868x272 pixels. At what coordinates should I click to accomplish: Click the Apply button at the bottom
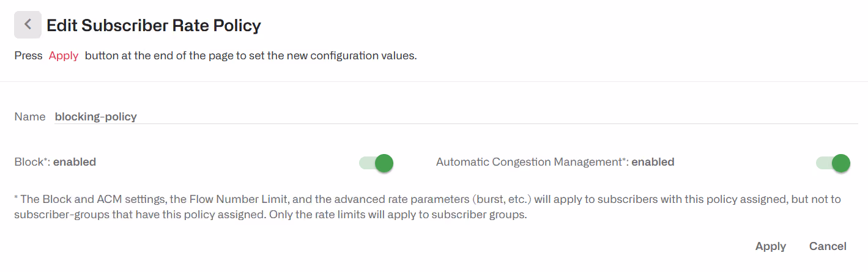tap(771, 246)
